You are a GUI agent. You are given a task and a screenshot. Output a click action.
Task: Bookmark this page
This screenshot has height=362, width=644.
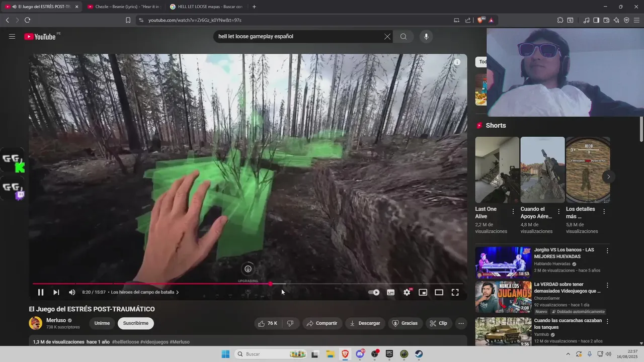128,20
